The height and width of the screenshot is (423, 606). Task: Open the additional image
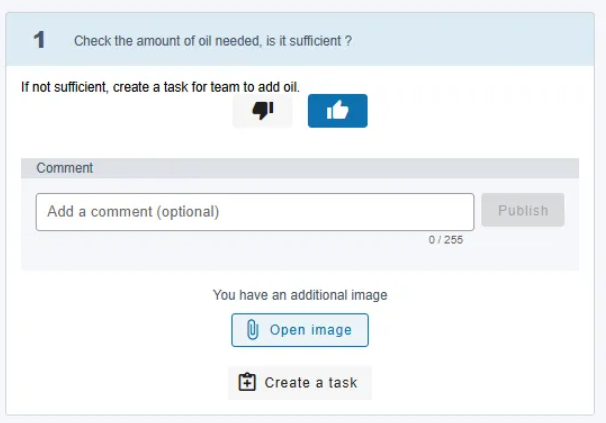coord(300,330)
